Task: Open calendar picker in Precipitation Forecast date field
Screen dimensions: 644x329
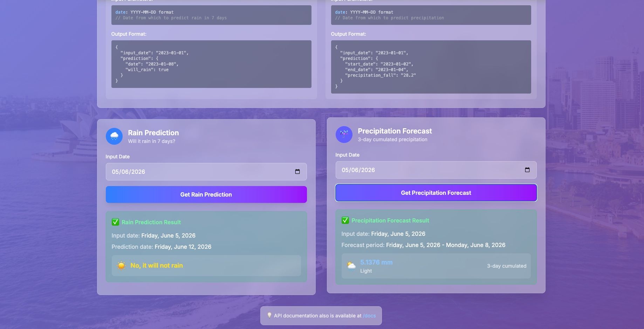Action: [x=527, y=170]
